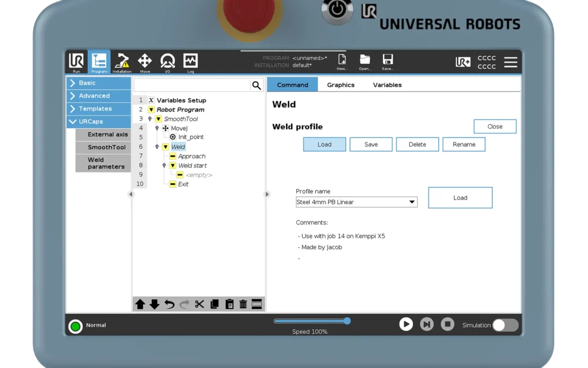Collapse the Weld node triangle
588x368 pixels.
(x=166, y=147)
